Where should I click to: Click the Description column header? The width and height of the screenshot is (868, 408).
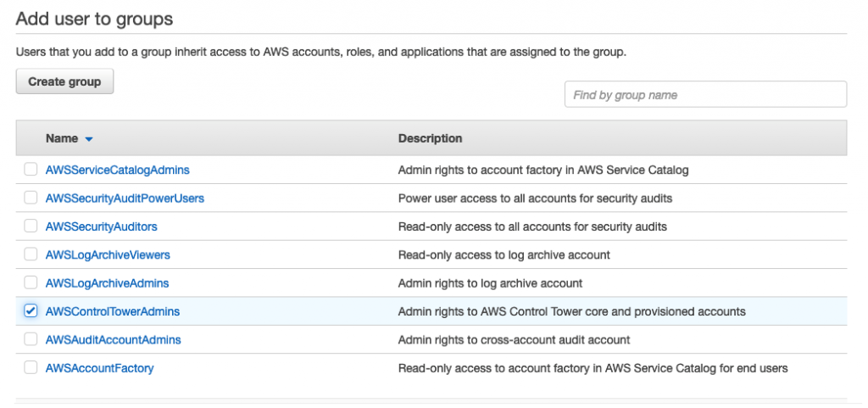(x=430, y=138)
